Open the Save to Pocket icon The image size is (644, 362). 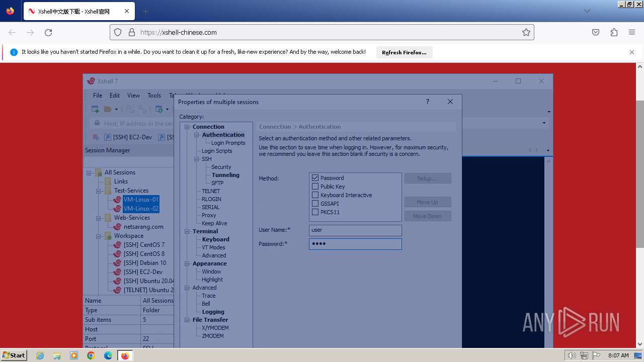(x=596, y=32)
